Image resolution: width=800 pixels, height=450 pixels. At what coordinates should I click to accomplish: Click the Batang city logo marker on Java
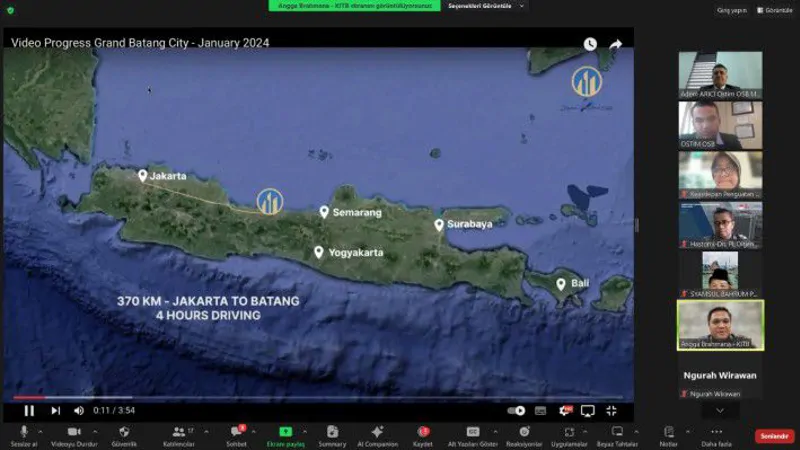pyautogui.click(x=270, y=201)
